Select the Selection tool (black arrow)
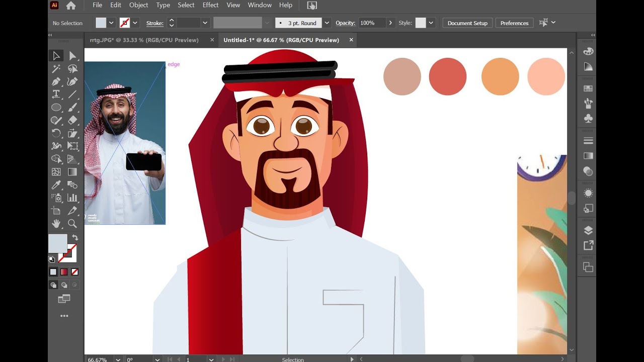644x362 pixels. pyautogui.click(x=56, y=56)
